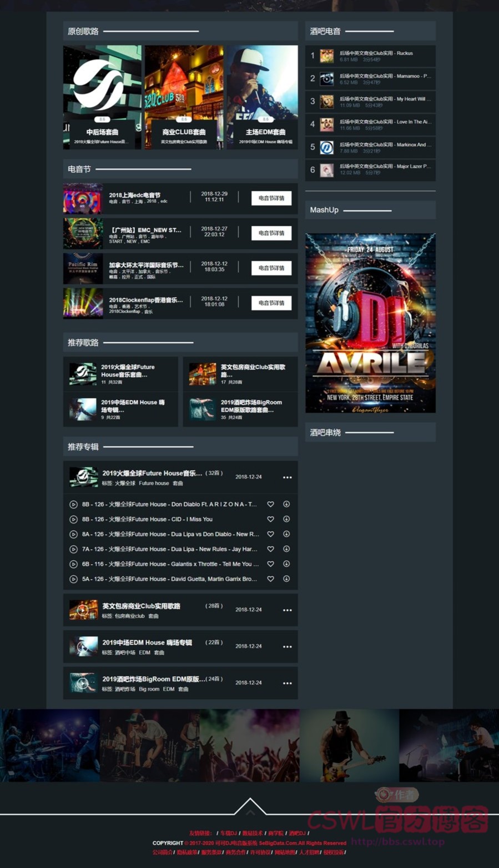Download the Don Diablo Ft. ARIZONA track

pyautogui.click(x=286, y=504)
